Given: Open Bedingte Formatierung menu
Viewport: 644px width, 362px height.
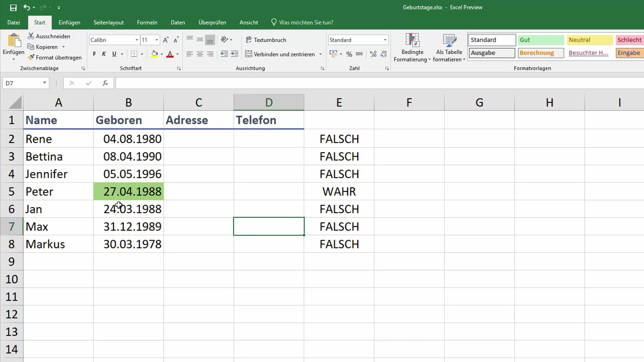Looking at the screenshot, I should pyautogui.click(x=412, y=48).
